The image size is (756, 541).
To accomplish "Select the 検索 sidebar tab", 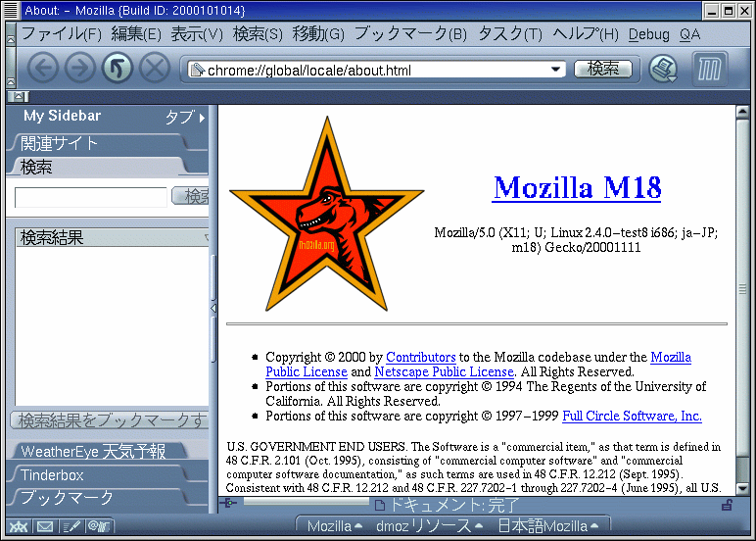I will [x=101, y=167].
